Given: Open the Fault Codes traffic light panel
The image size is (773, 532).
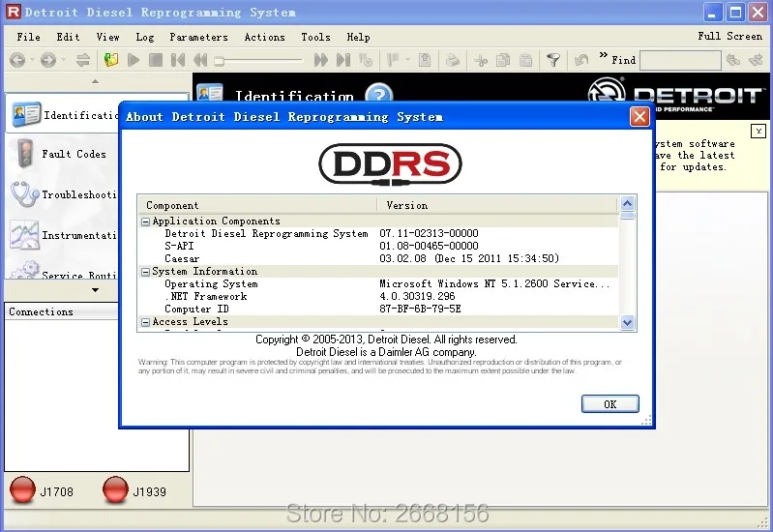Looking at the screenshot, I should (x=24, y=154).
